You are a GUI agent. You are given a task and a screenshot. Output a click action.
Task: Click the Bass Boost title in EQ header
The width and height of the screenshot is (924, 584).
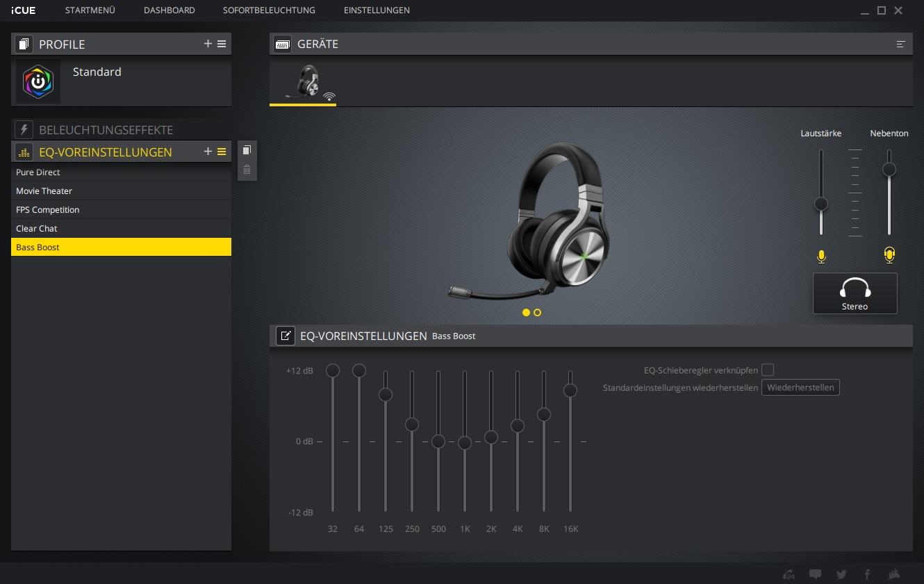pos(454,336)
